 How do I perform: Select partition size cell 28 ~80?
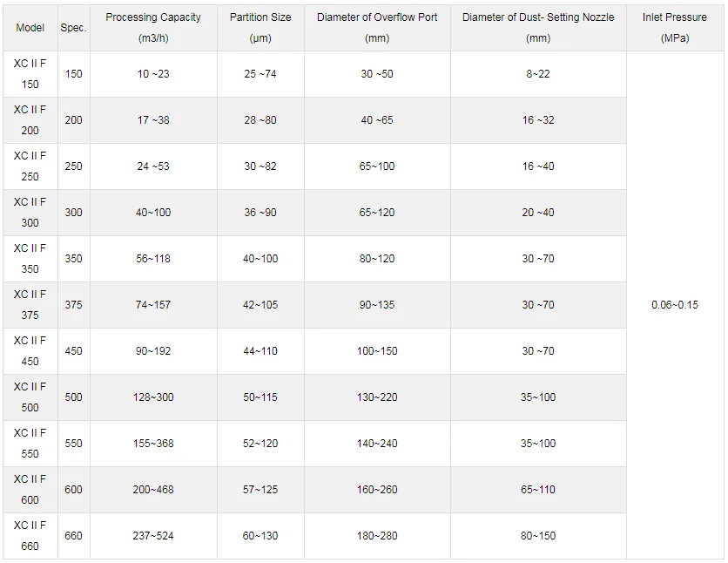coord(260,120)
